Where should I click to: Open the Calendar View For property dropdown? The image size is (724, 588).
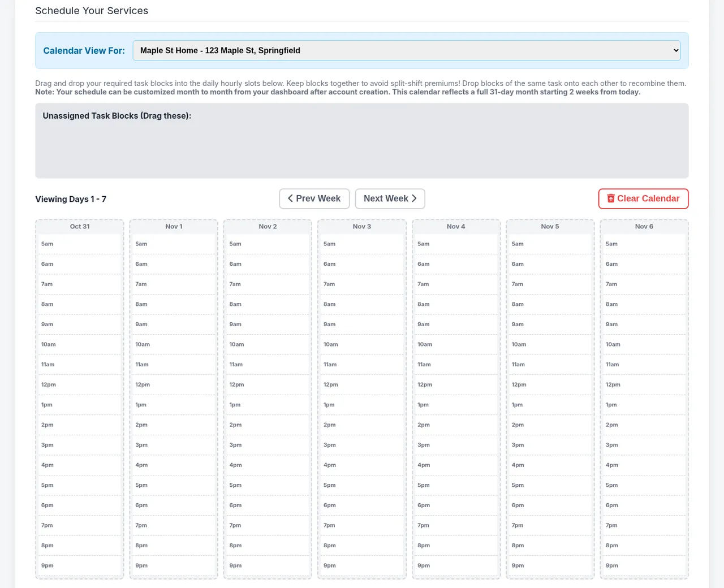407,50
